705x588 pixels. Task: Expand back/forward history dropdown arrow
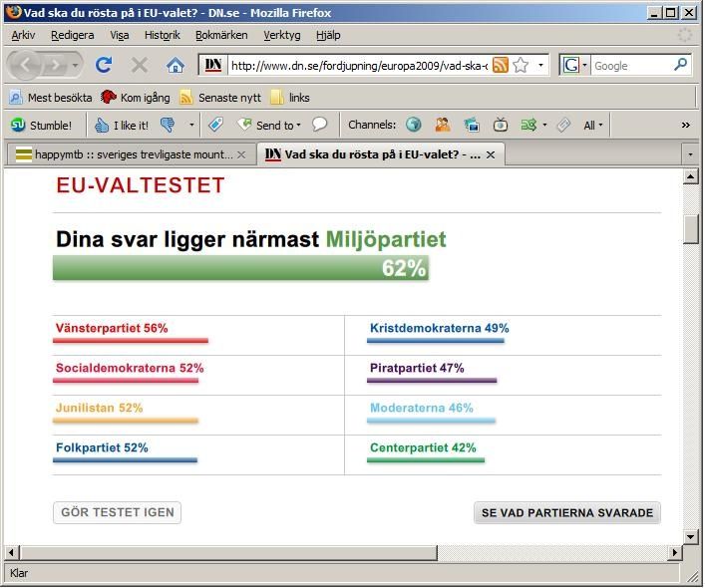[75, 66]
